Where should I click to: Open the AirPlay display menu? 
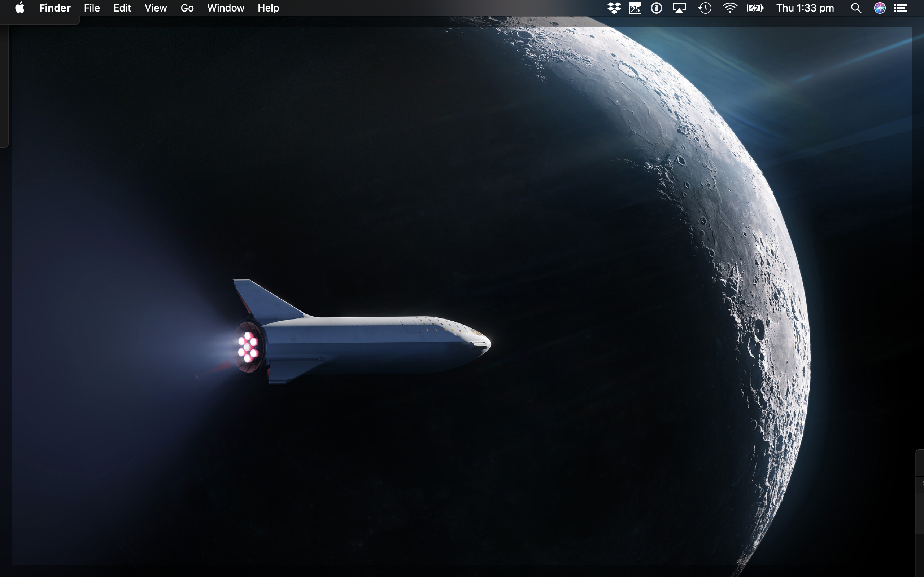[x=679, y=8]
